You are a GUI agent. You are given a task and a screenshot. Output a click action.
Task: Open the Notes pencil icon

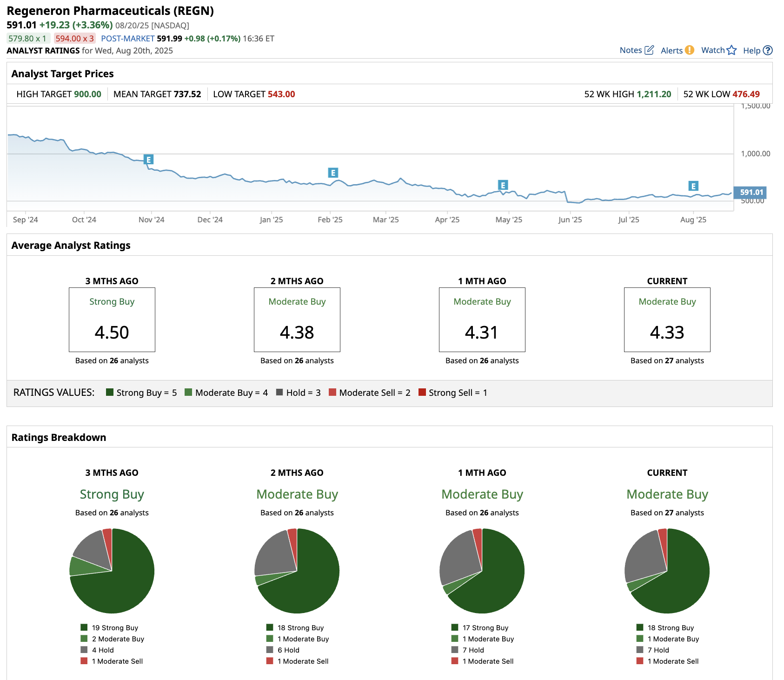pyautogui.click(x=649, y=50)
